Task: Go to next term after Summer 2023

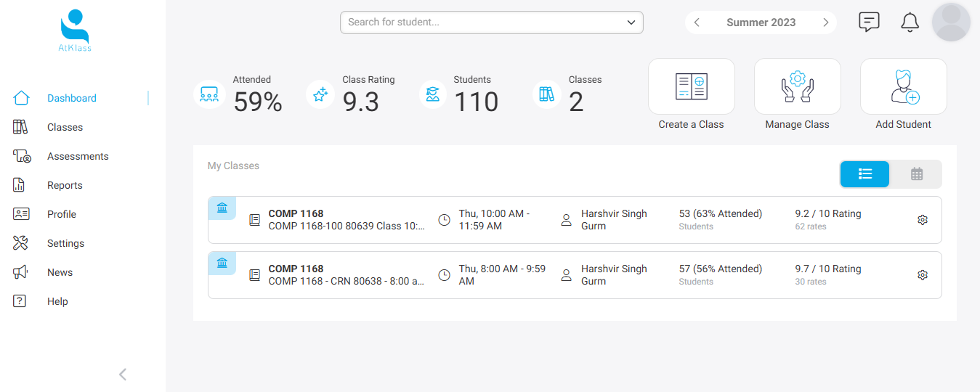Action: tap(825, 23)
